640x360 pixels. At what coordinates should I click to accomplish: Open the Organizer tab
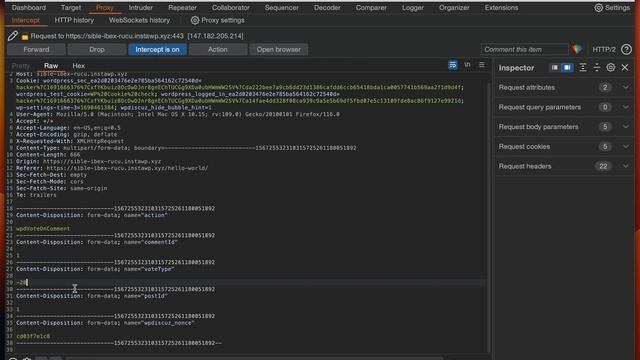pos(454,8)
